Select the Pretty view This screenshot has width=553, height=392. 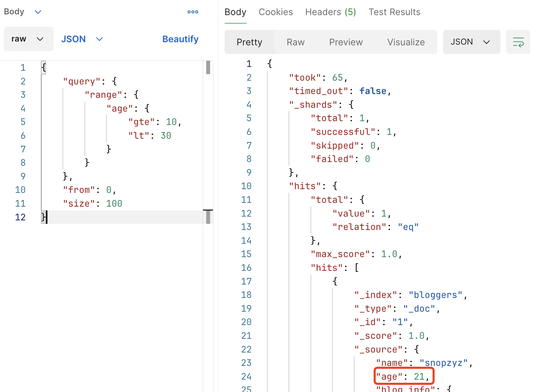249,42
